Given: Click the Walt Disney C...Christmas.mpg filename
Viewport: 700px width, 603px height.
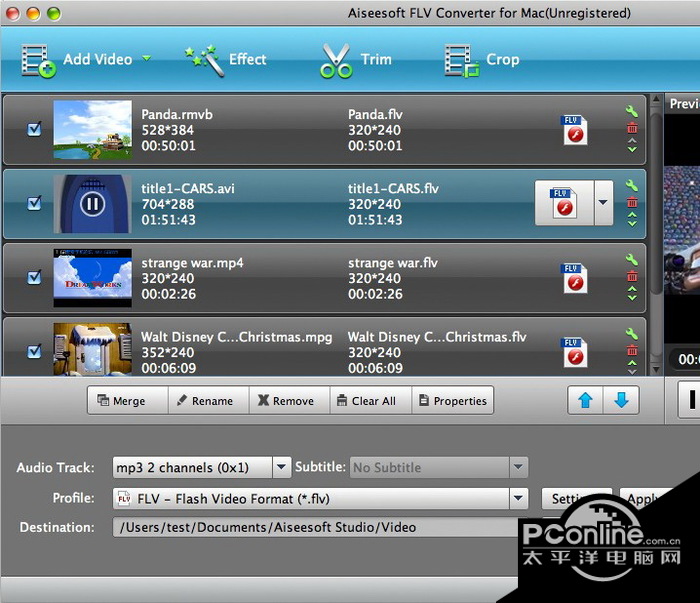Looking at the screenshot, I should coord(237,337).
